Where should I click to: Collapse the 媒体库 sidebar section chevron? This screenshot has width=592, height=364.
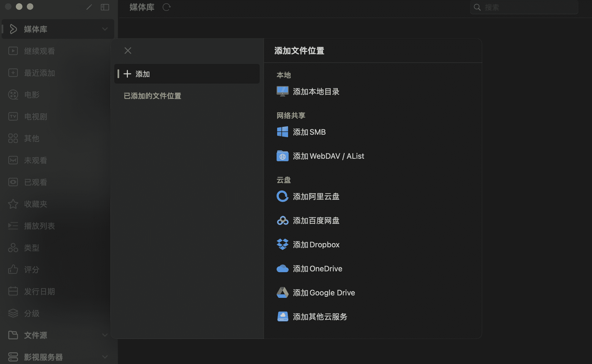[x=105, y=29]
